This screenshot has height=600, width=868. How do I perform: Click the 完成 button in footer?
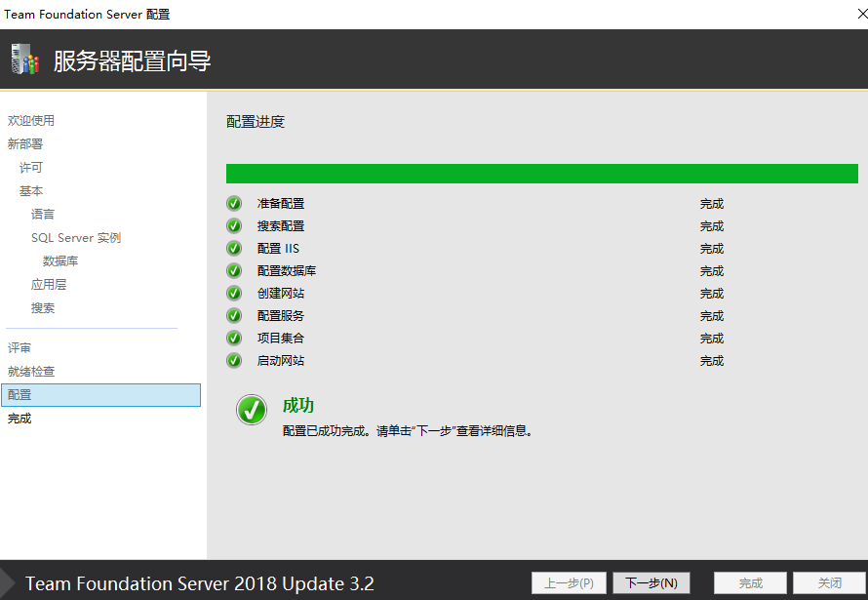[x=750, y=582]
